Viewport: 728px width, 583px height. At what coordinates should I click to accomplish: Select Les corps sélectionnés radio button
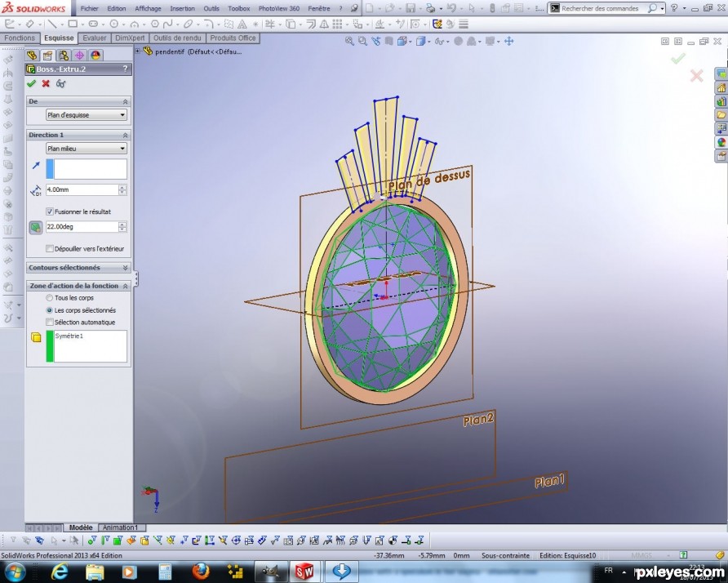pyautogui.click(x=49, y=309)
